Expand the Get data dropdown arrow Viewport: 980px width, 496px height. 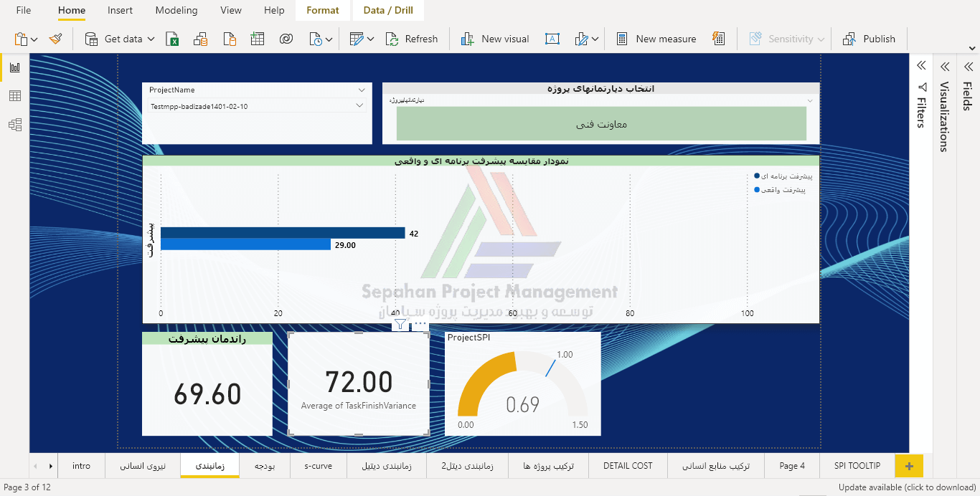point(151,39)
